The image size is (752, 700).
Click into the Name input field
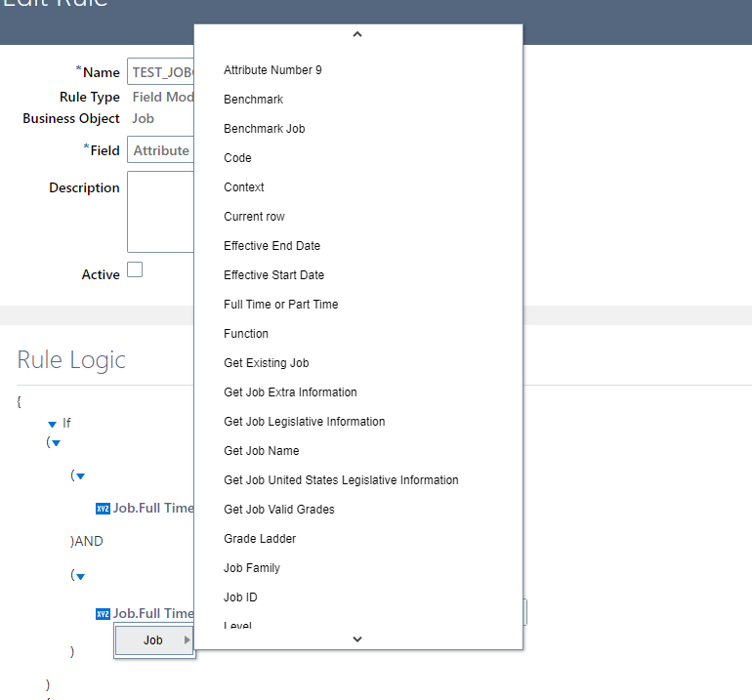161,71
